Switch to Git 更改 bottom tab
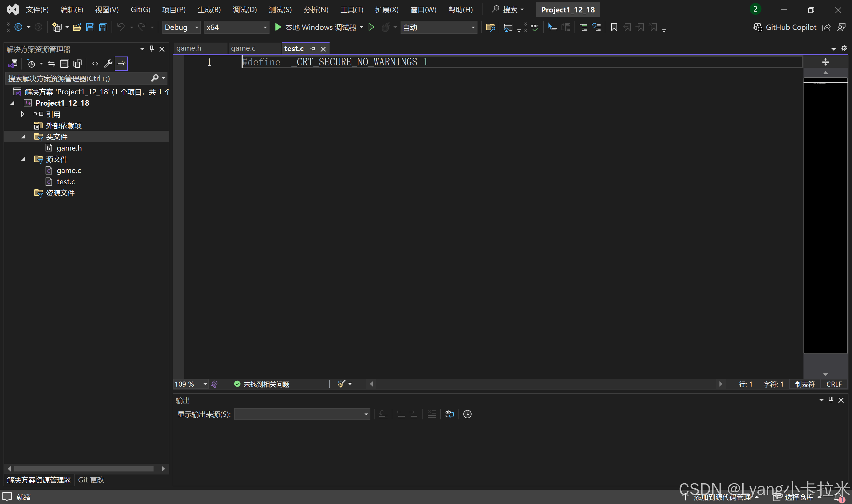852x504 pixels. (x=91, y=480)
